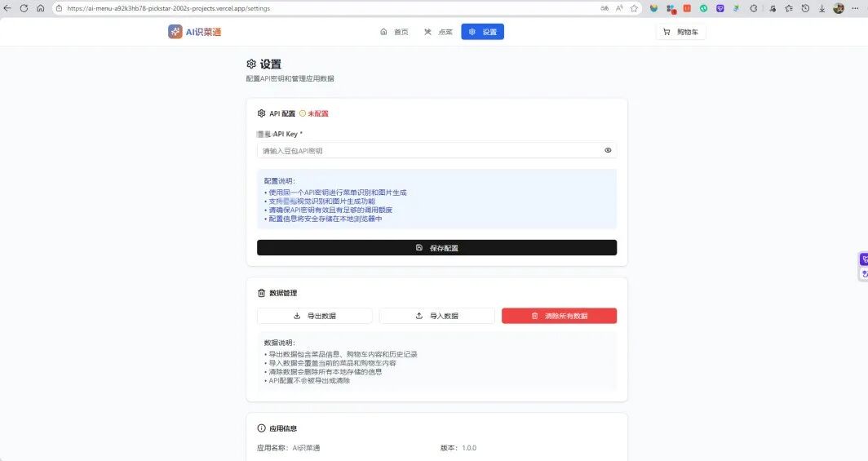This screenshot has width=868, height=461.
Task: Click text 导入数据会覆盖当前的菜品和购物车内容
Action: (332, 363)
